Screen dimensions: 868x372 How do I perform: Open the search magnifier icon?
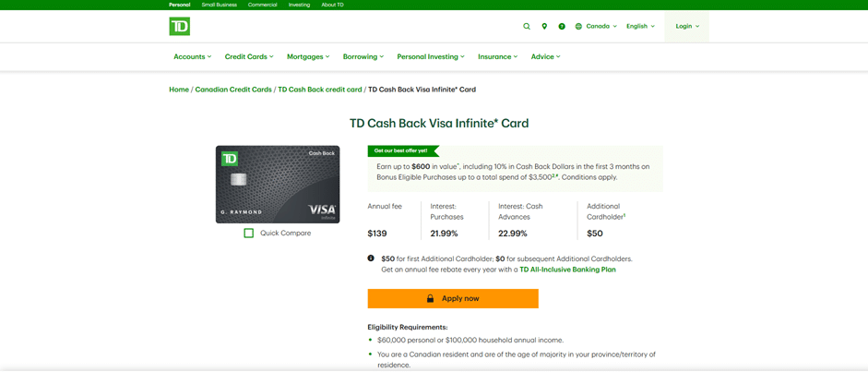527,26
